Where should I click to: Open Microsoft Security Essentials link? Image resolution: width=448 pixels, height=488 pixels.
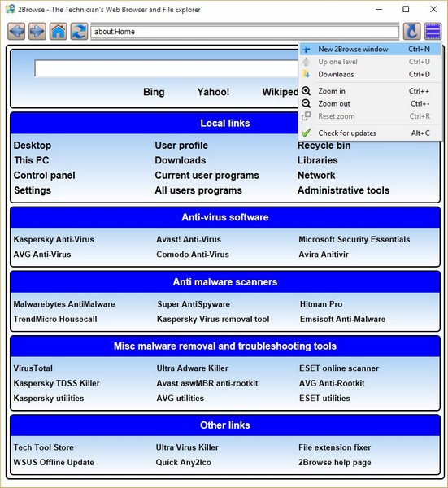pos(354,239)
